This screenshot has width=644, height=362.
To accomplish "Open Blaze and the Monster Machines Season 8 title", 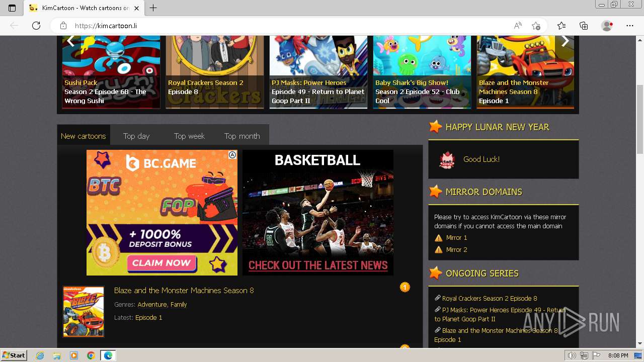I will point(184,290).
